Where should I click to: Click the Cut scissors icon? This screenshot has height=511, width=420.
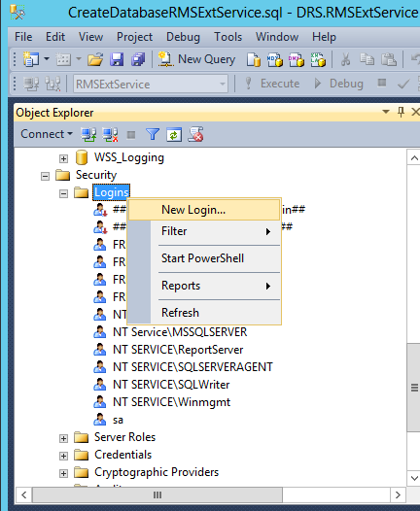[x=345, y=59]
